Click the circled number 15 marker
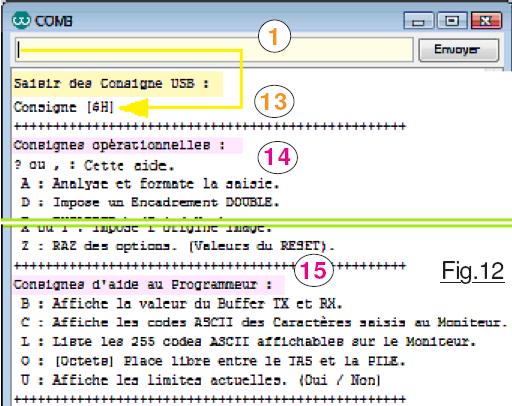Viewport: 512px width, 406px height. pos(314,270)
